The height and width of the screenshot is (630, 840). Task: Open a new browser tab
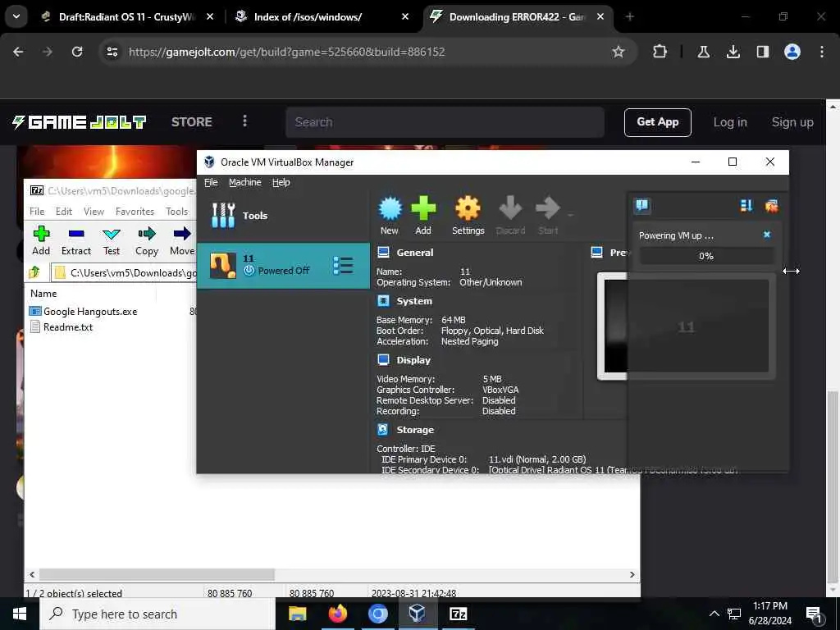(x=629, y=16)
